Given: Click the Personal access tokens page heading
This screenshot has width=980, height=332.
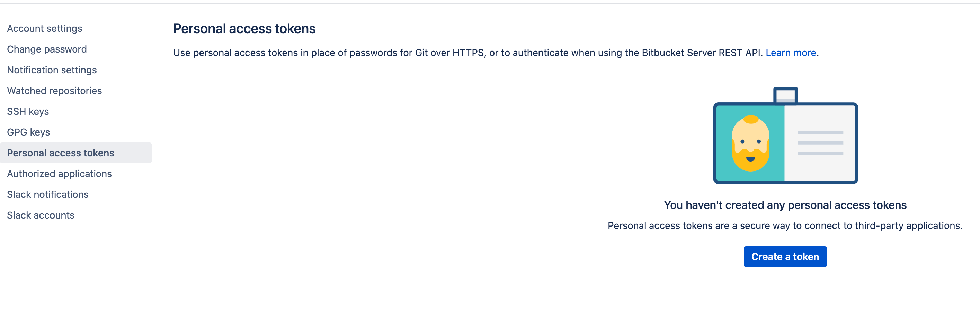Looking at the screenshot, I should click(244, 29).
